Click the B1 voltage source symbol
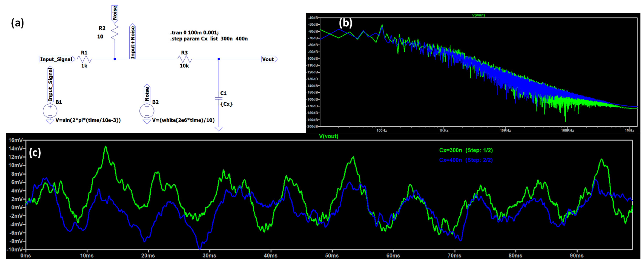Viewport: 644px width, 265px height. [x=50, y=111]
